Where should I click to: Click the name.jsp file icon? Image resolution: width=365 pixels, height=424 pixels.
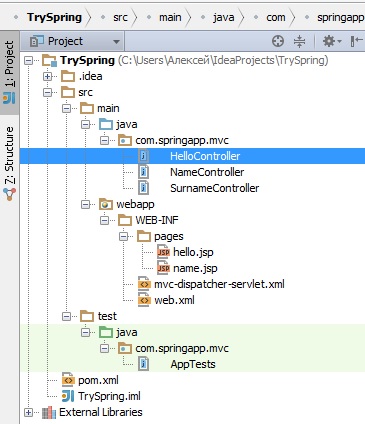(163, 268)
